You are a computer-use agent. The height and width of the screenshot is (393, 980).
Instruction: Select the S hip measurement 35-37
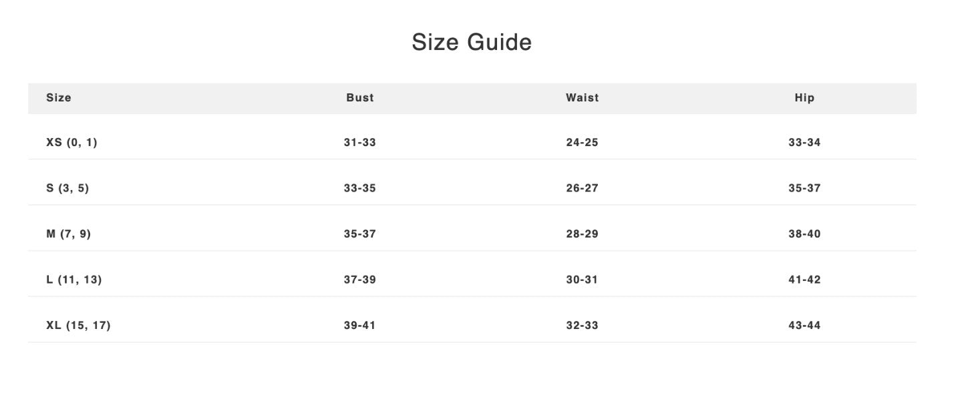[804, 188]
